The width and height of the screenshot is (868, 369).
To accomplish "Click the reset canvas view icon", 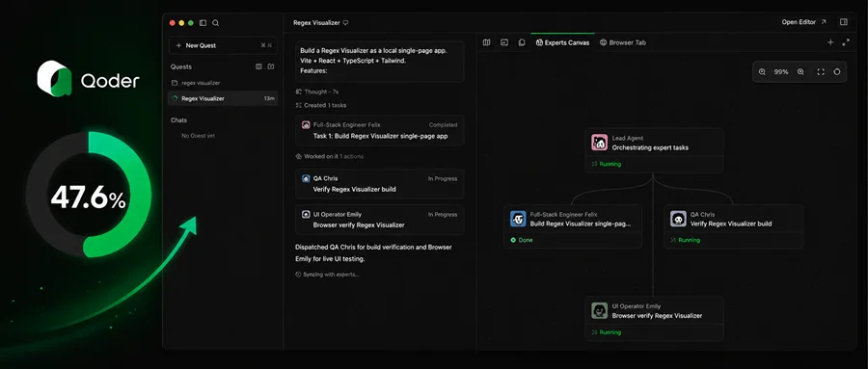I will coord(837,72).
